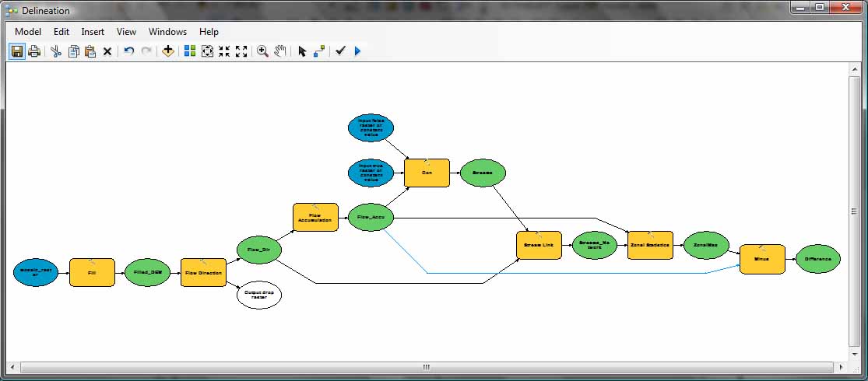Cut selected element with scissors icon

pos(56,51)
